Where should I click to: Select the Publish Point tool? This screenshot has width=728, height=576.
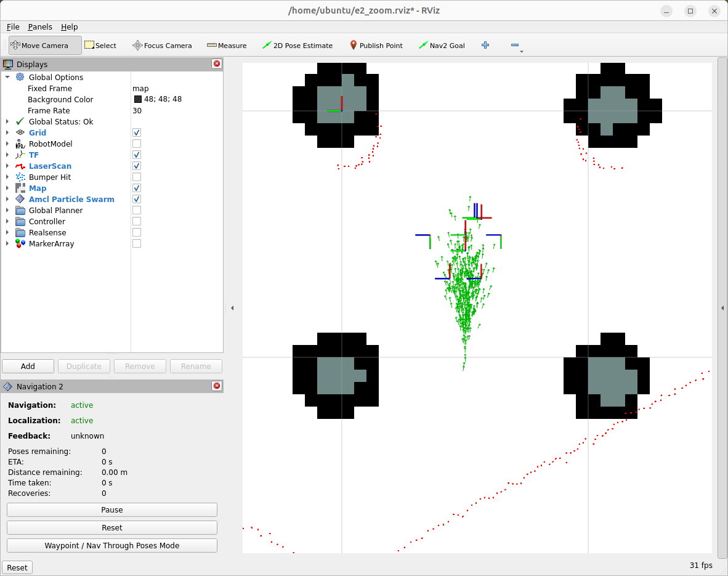click(x=376, y=46)
